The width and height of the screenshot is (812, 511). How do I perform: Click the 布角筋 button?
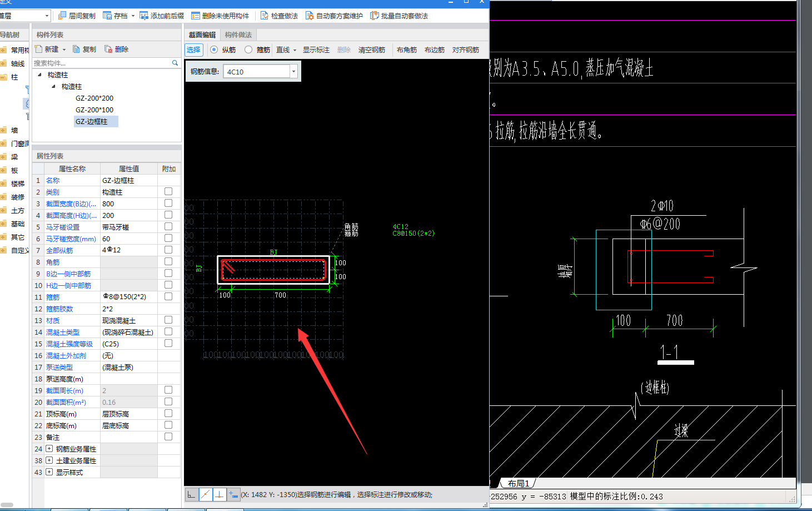(407, 49)
